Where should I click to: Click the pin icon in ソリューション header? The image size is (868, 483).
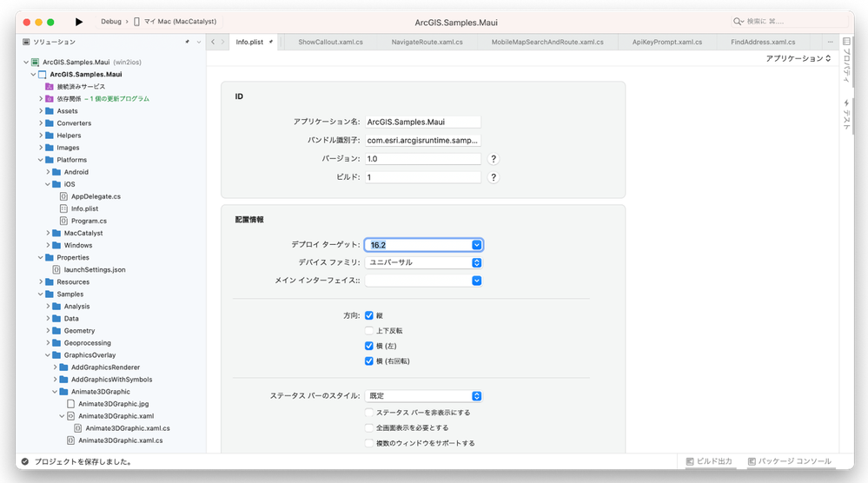click(187, 42)
